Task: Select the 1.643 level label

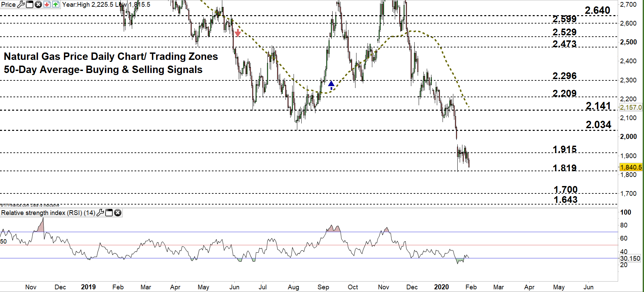Action: pyautogui.click(x=566, y=200)
